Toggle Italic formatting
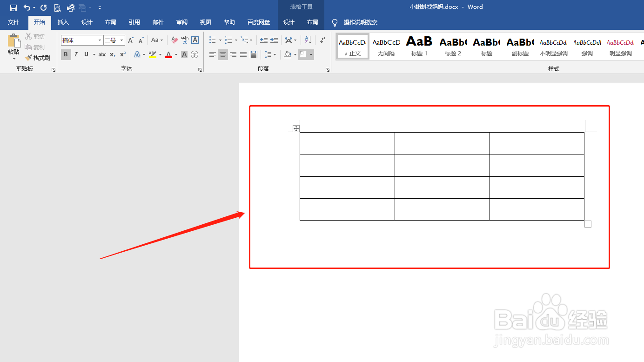644x362 pixels. (x=76, y=54)
